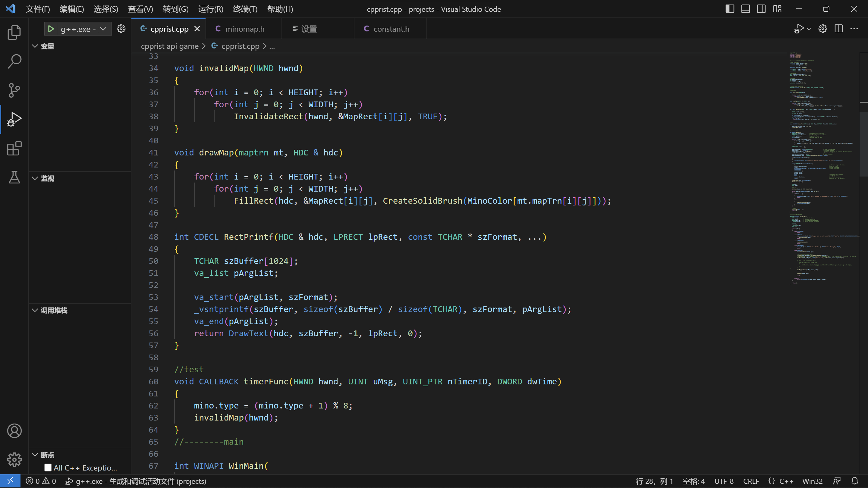Open Extensions view in activity bar

(14, 148)
